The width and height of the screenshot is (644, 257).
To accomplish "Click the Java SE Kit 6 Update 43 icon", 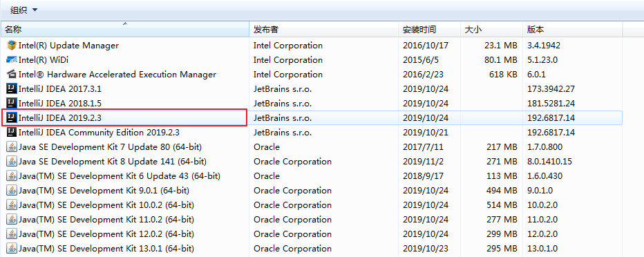I will 12,175.
